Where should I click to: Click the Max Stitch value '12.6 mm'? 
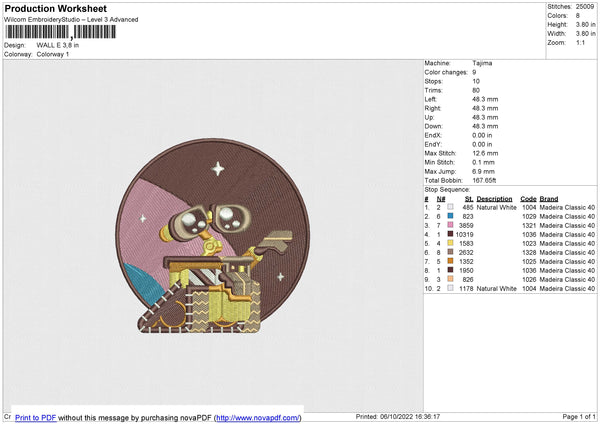coord(485,153)
